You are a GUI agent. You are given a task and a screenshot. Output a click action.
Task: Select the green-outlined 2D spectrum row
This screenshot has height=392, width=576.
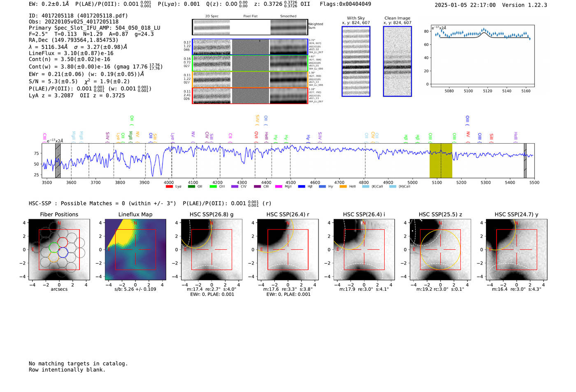pos(250,63)
